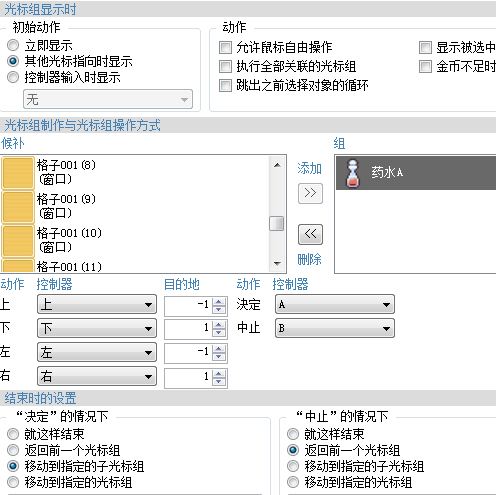Decrease the 下 destination value spinner
This screenshot has width=496, height=495.
click(x=219, y=333)
